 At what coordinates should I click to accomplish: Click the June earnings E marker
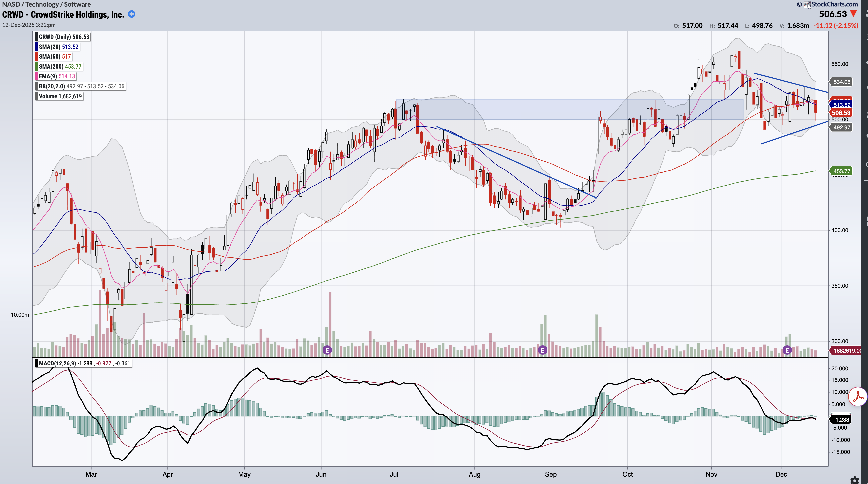[x=327, y=350]
